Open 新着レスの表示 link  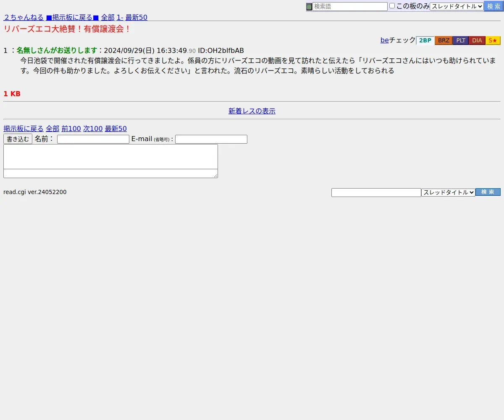coord(252,111)
